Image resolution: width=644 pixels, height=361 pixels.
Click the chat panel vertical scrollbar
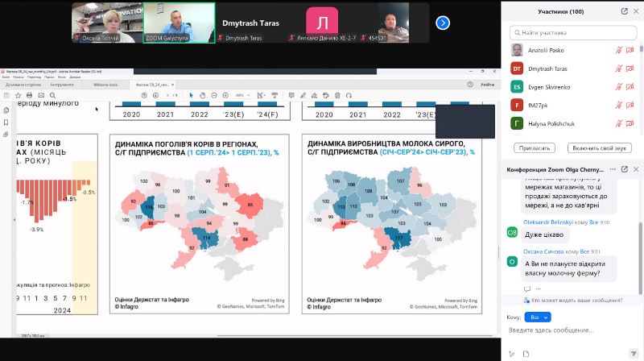[x=640, y=258]
